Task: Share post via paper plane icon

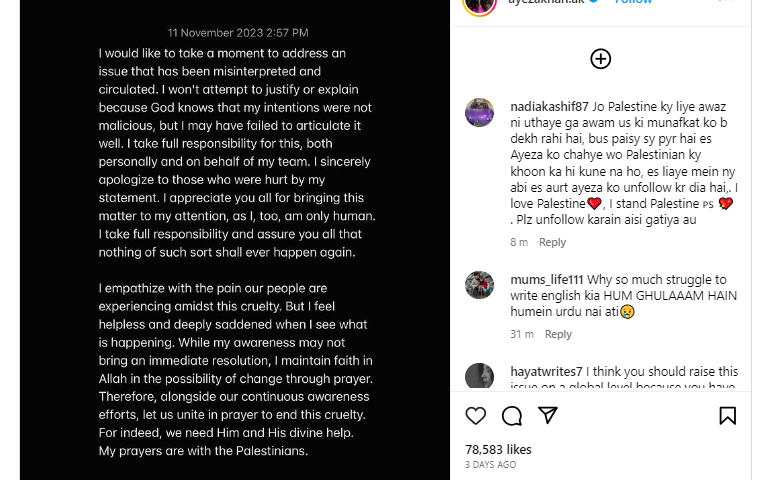Action: click(548, 415)
